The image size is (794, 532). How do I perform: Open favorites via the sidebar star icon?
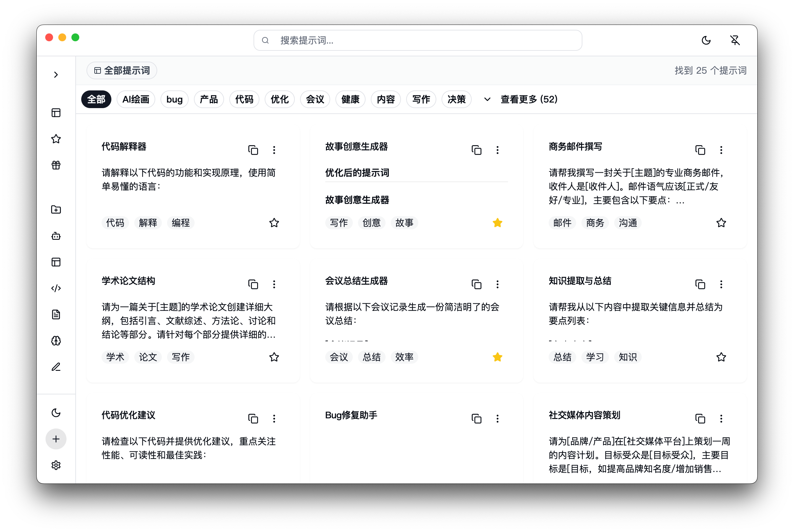(x=56, y=139)
